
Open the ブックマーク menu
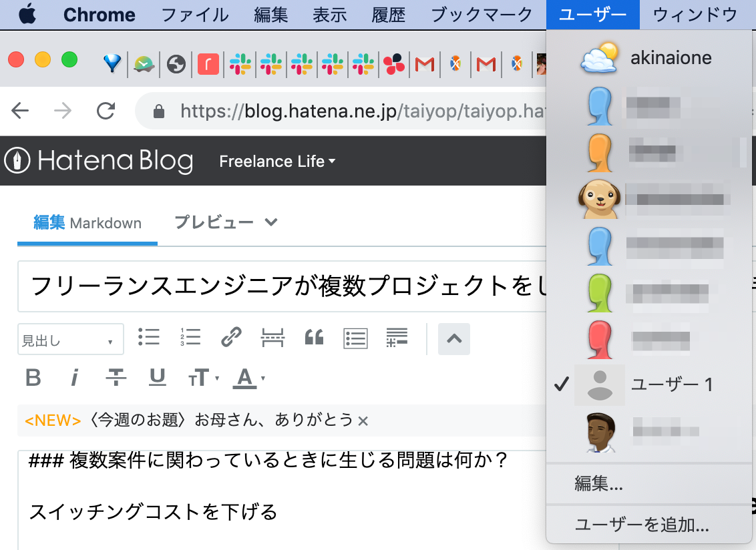482,15
